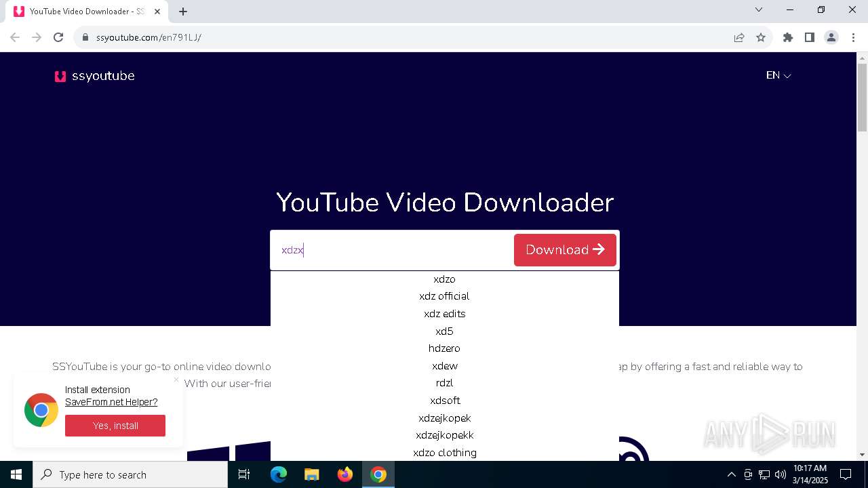Open Windows Start menu

point(16,474)
